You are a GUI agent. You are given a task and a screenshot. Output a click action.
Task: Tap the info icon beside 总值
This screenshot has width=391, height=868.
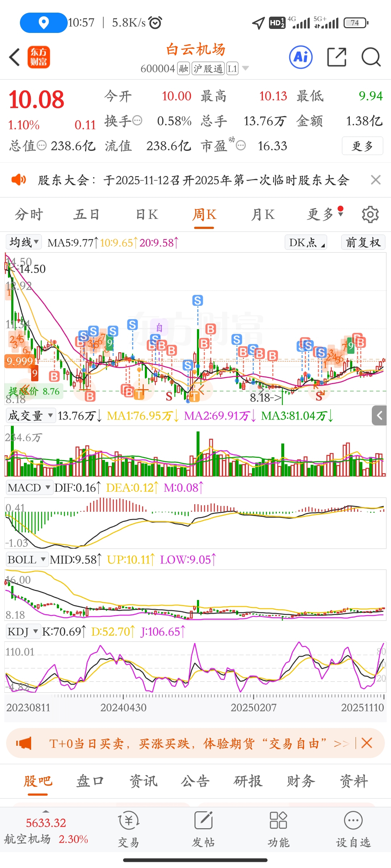coord(42,145)
